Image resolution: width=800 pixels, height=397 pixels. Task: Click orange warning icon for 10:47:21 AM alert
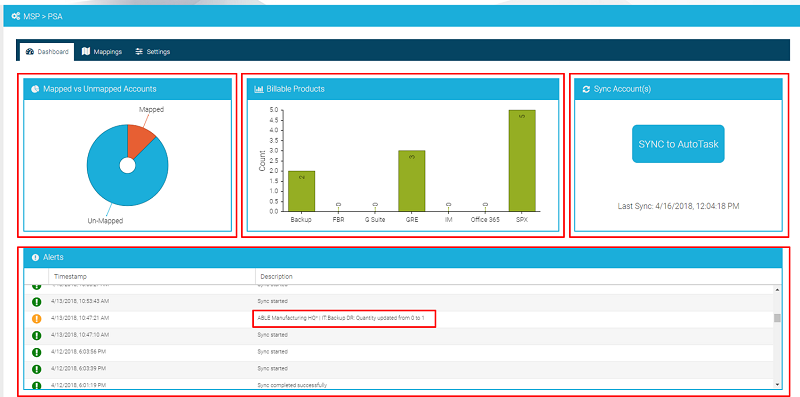[36, 318]
